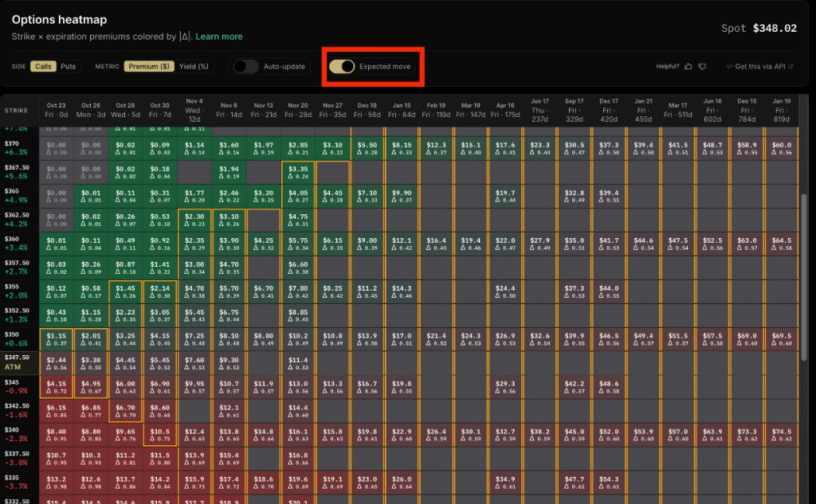816x504 pixels.
Task: Select the Calls side option
Action: point(43,67)
